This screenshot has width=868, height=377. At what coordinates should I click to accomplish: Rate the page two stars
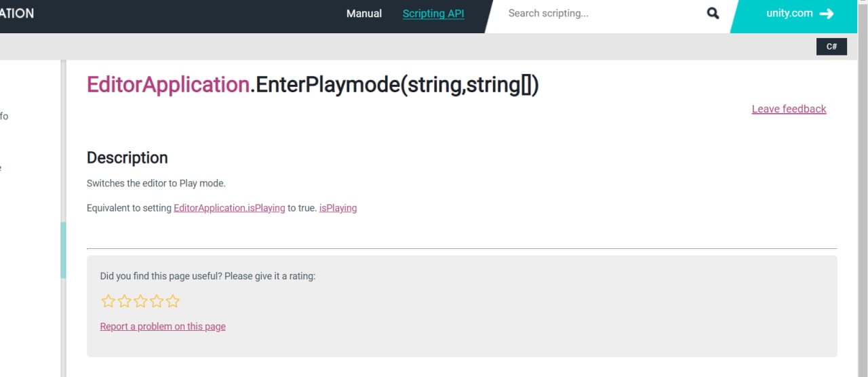[x=124, y=301]
